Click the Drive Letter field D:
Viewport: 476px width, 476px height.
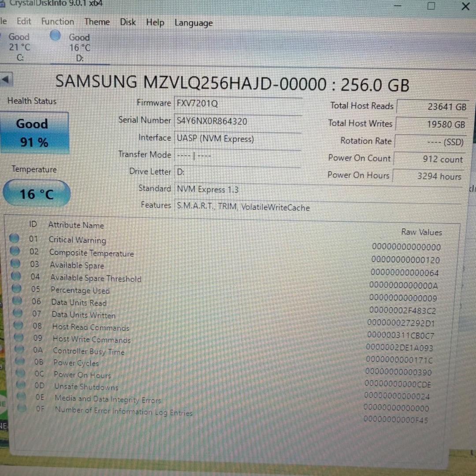pos(238,172)
